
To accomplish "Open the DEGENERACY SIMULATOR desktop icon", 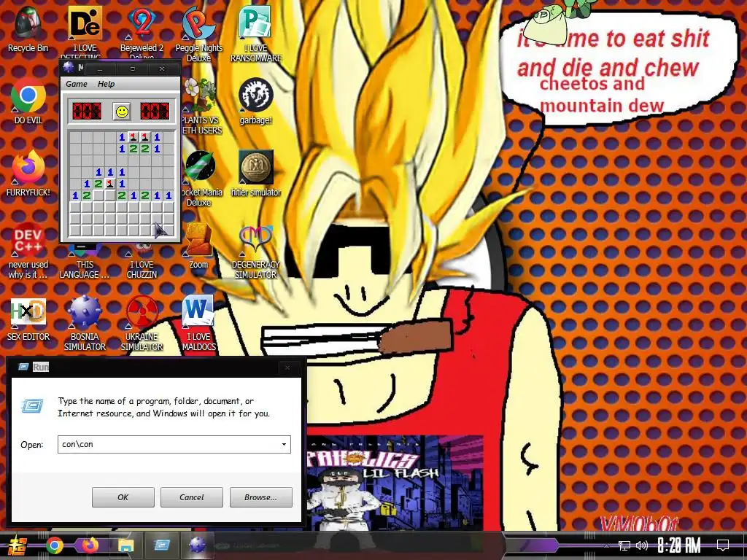I will (256, 251).
